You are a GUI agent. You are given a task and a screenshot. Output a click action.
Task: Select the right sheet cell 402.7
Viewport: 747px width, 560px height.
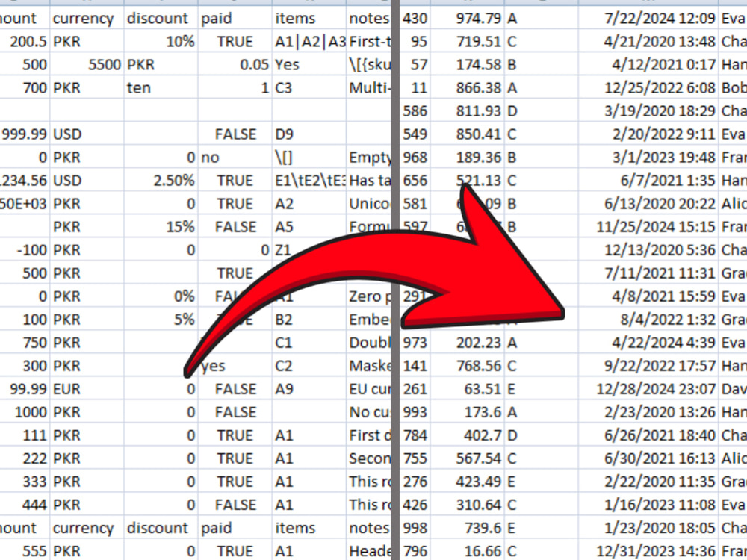click(468, 436)
